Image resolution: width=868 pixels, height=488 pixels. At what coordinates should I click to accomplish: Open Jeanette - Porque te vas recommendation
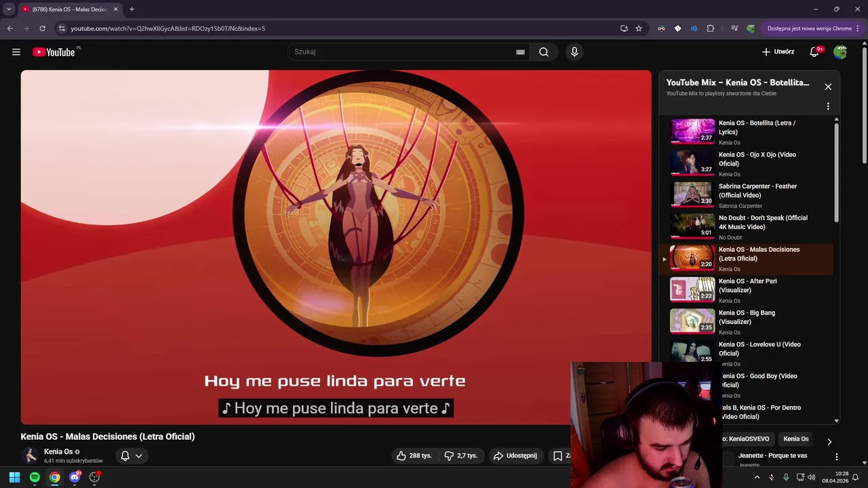click(773, 456)
